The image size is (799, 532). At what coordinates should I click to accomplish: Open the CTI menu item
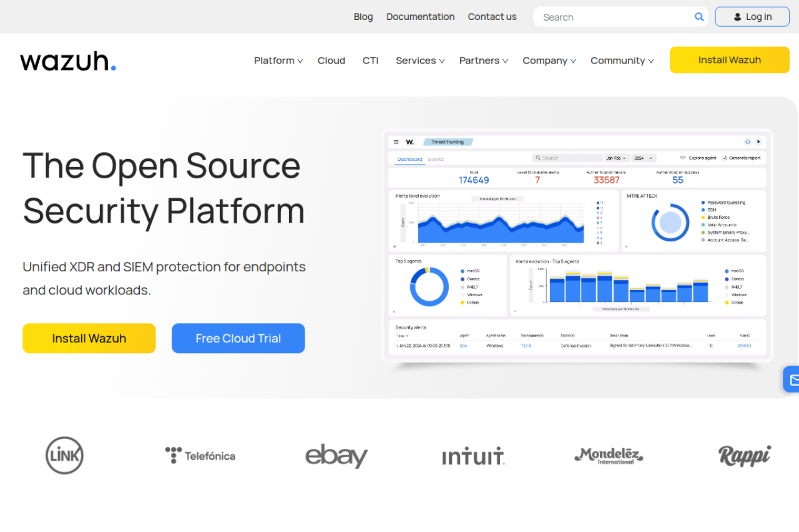tap(370, 60)
